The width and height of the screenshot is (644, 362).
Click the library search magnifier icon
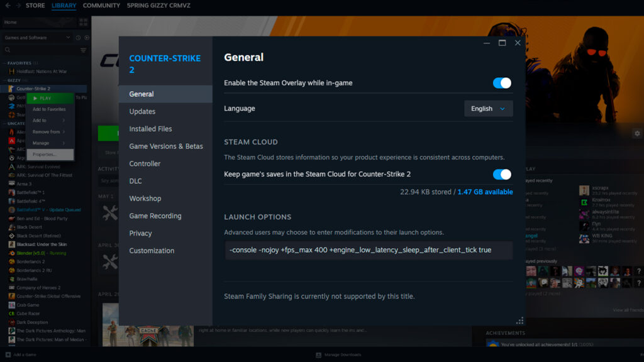click(x=8, y=50)
